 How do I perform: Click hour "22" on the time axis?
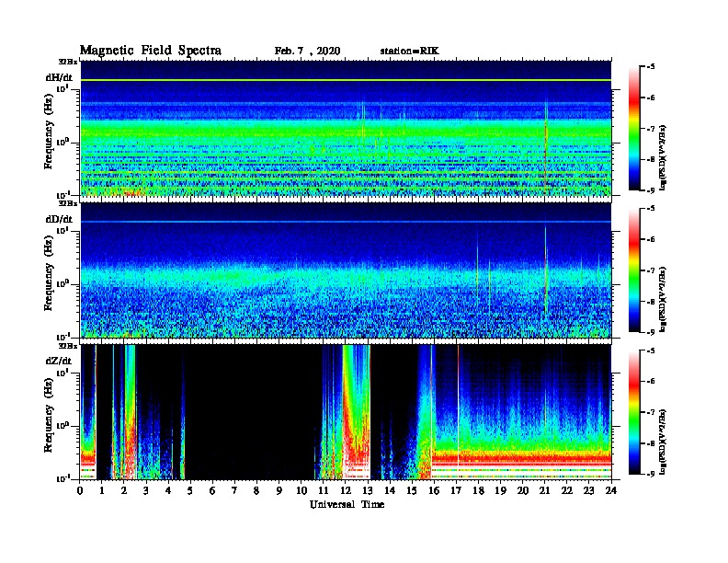pos(567,491)
